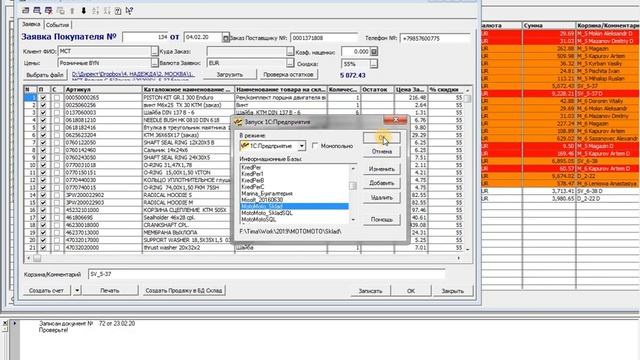Click the down arrow of the bases list scrollbar
Screen dimensions: 640x360
tap(353, 220)
